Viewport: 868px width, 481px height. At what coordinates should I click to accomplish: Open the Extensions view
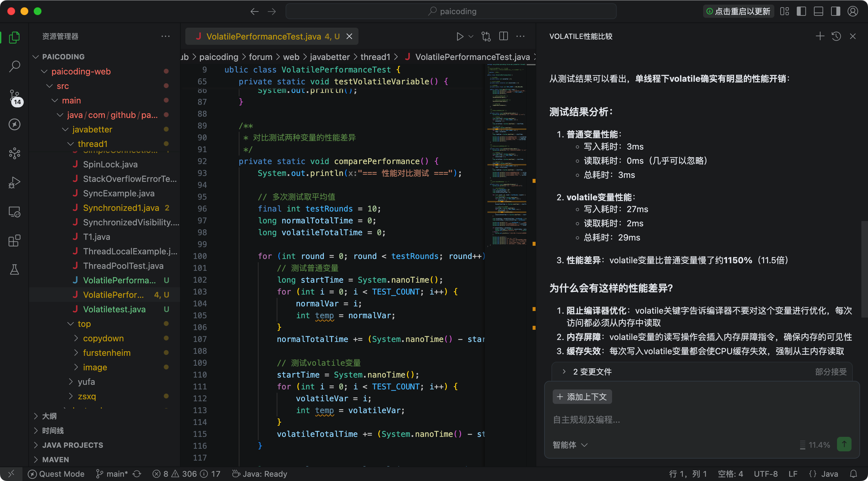14,240
